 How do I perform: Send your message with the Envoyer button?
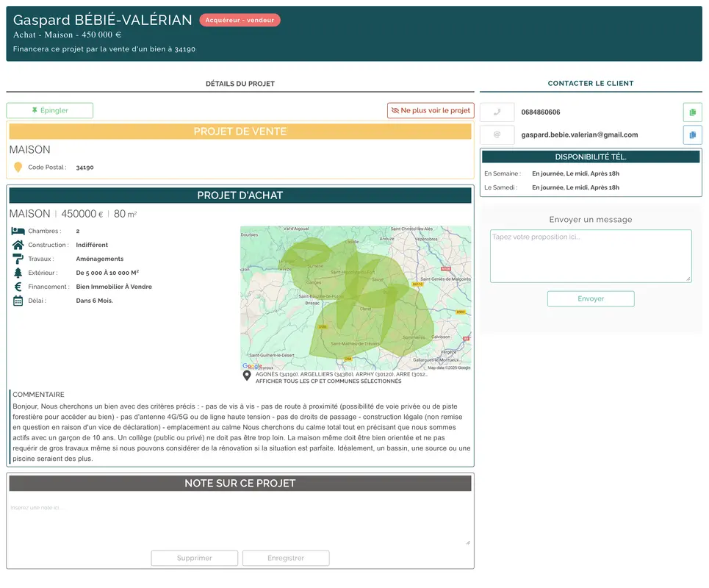[x=590, y=298]
